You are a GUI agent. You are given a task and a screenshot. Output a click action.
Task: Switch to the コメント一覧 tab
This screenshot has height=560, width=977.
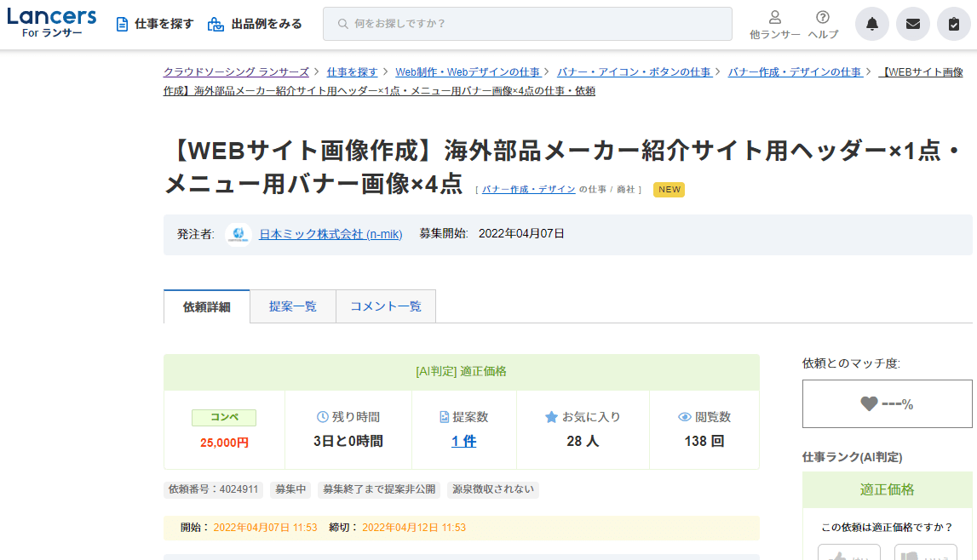point(385,306)
